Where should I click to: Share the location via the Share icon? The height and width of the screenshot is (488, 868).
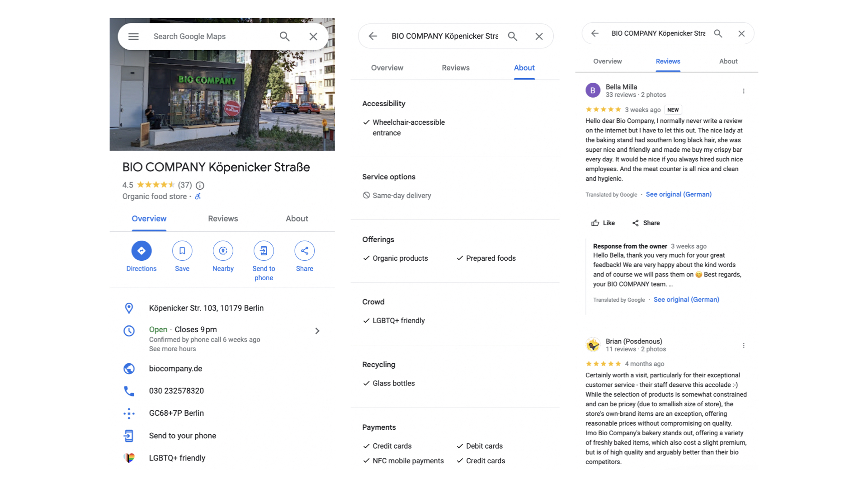(304, 250)
